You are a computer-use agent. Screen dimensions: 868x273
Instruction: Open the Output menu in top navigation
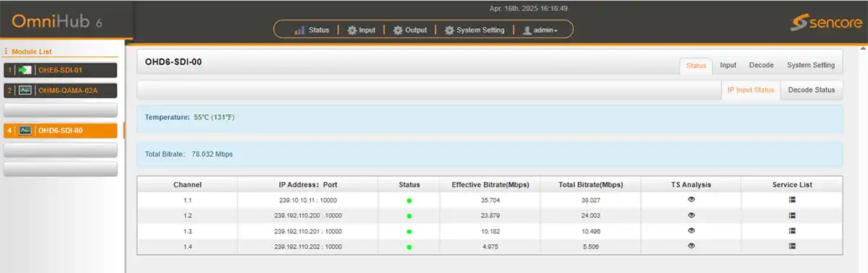(409, 30)
